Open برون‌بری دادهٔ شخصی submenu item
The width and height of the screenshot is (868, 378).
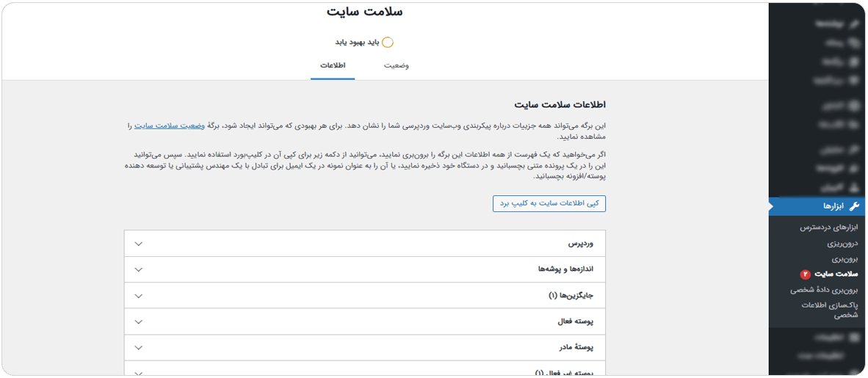825,289
